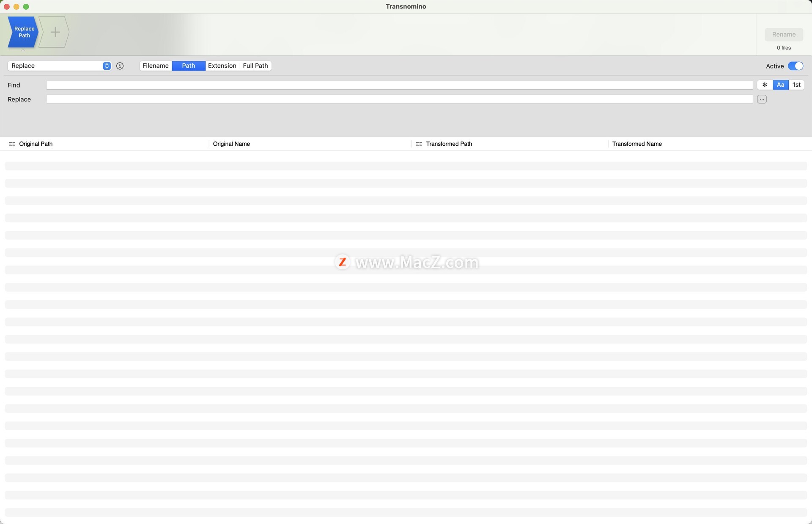Switch scope to Full Path
812x524 pixels.
pos(255,66)
